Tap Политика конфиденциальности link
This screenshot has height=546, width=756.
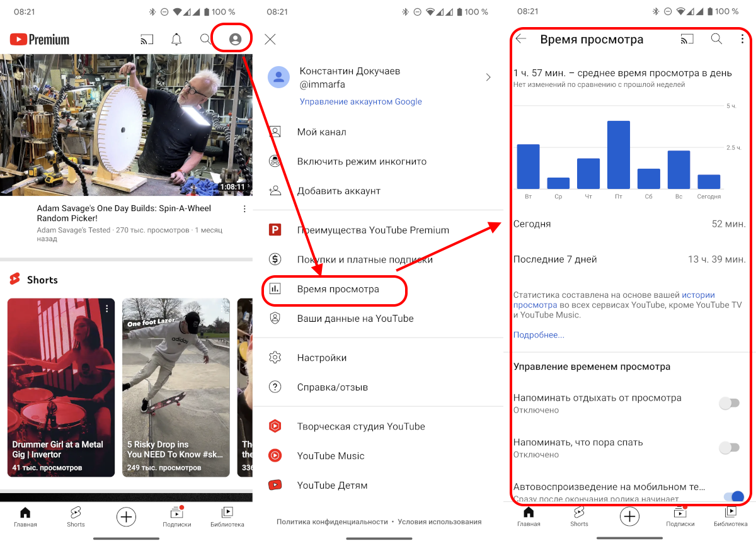tap(332, 521)
